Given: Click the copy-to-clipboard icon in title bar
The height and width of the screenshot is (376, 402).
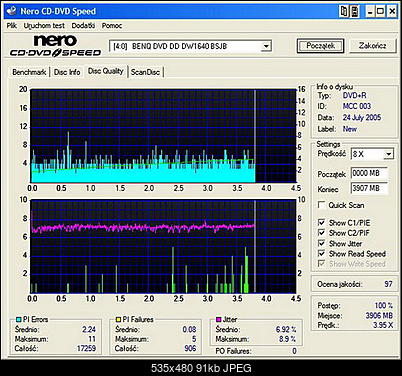Looking at the screenshot, I should click(x=344, y=11).
